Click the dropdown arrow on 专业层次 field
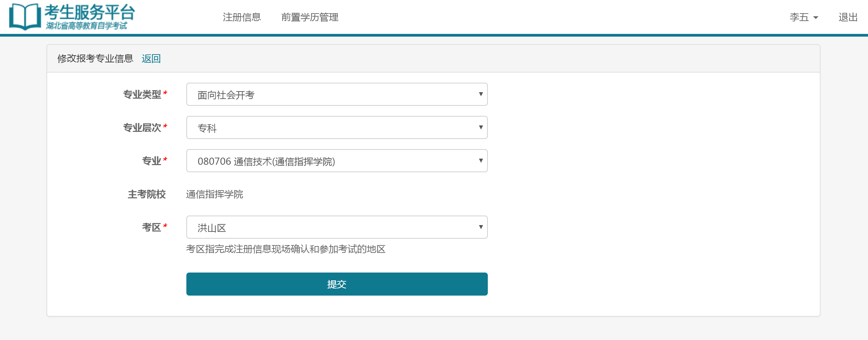868x340 pixels. tap(481, 127)
